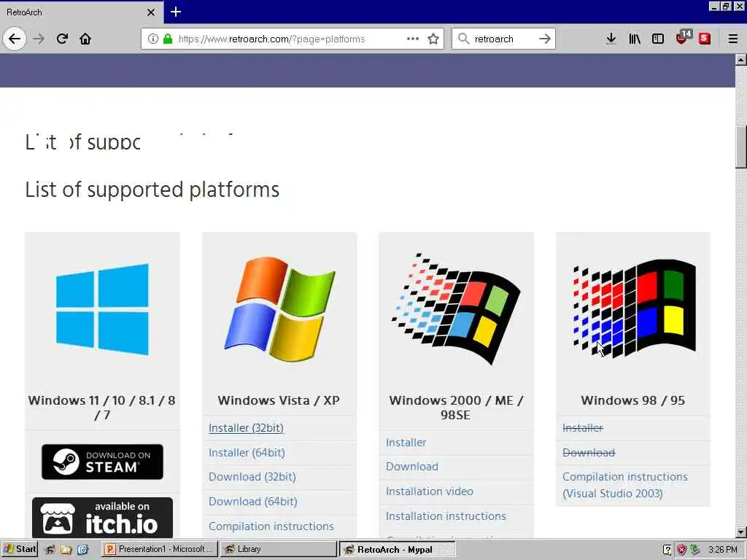Click the red S extension icon
Image resolution: width=747 pixels, height=560 pixels.
point(705,39)
